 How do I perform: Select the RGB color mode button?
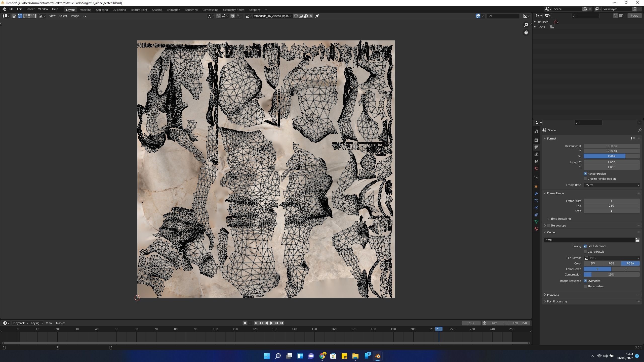click(611, 263)
